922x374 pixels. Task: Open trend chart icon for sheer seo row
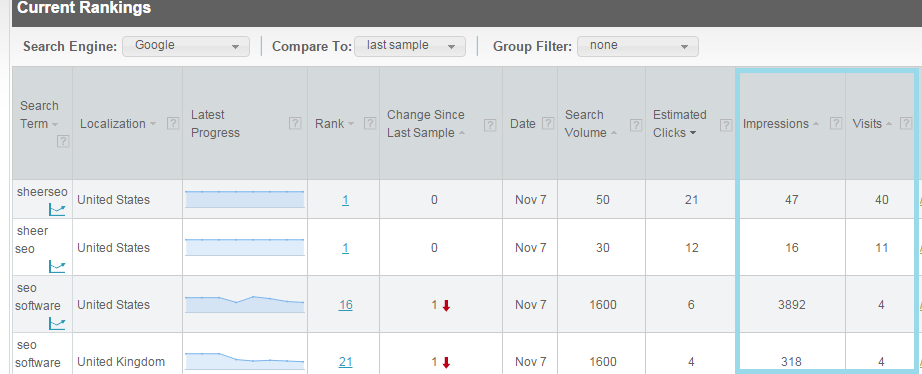[57, 267]
